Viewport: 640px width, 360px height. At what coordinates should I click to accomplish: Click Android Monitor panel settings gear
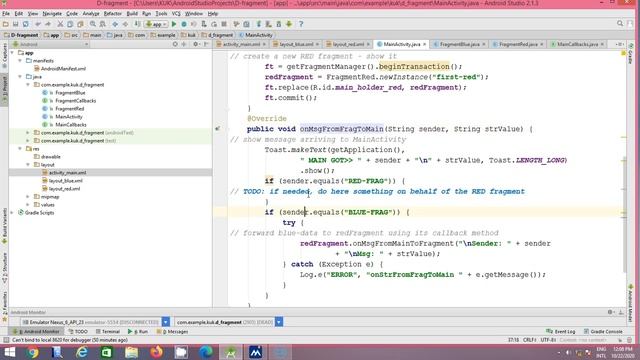point(610,312)
